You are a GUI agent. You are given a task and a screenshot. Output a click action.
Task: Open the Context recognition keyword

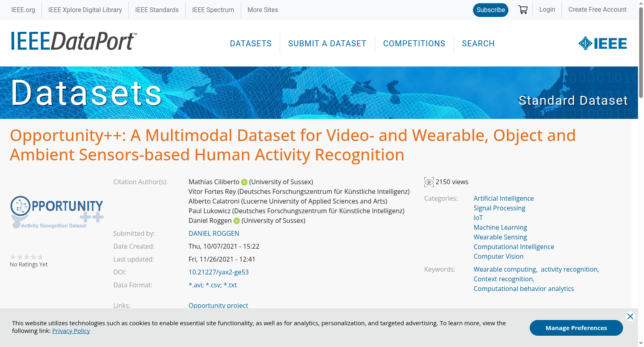point(503,279)
